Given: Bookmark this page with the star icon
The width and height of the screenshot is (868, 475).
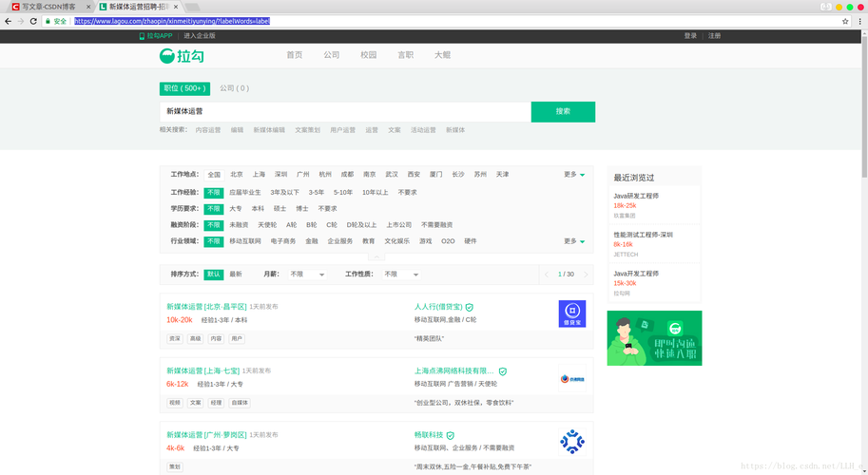Looking at the screenshot, I should coord(845,21).
